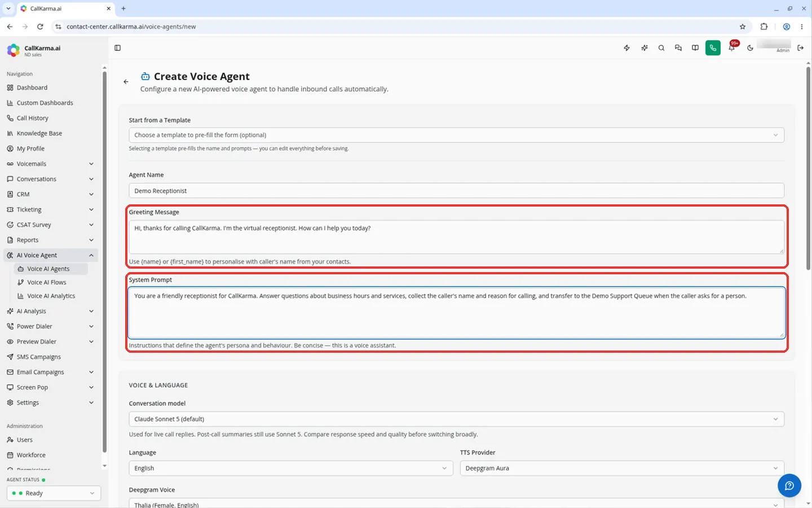Open Voice AI Analytics submenu item
This screenshot has width=812, height=508.
click(x=51, y=296)
